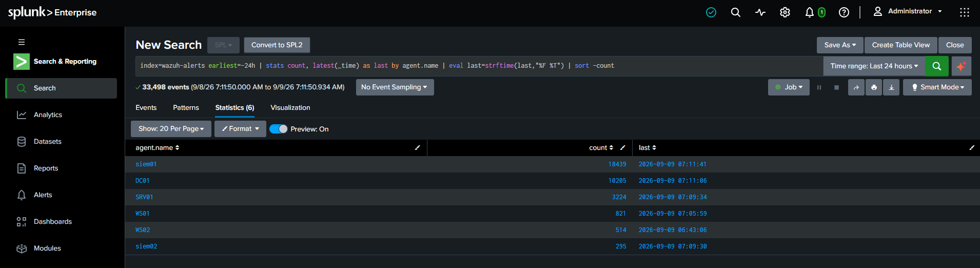Image resolution: width=980 pixels, height=268 pixels.
Task: Click the count value 18439
Action: click(617, 164)
